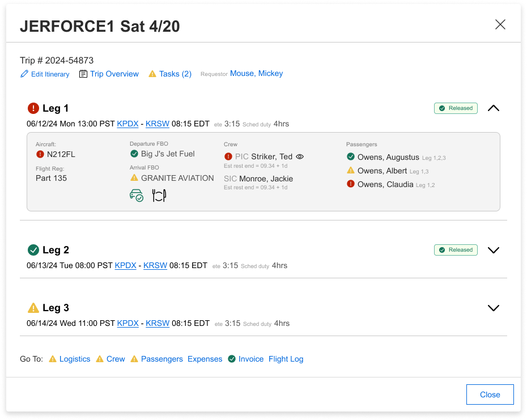This screenshot has width=527, height=420.
Task: Toggle the eye icon next to Striker, Ted
Action: tap(300, 156)
